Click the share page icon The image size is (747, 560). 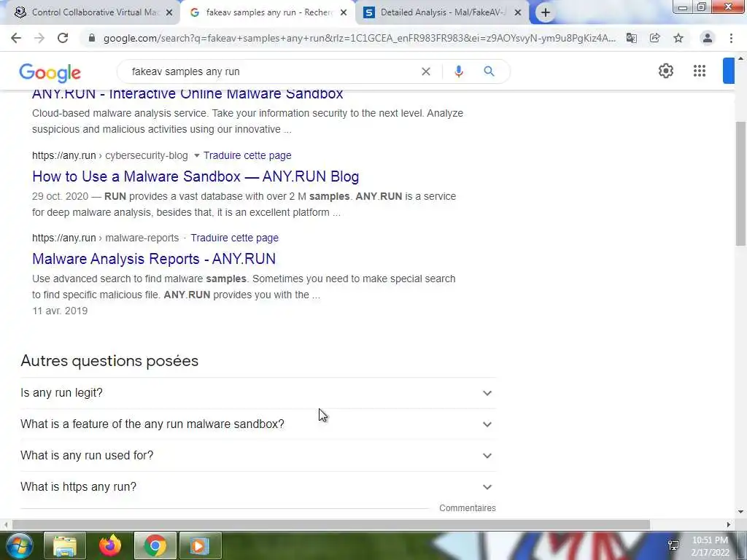pos(655,38)
